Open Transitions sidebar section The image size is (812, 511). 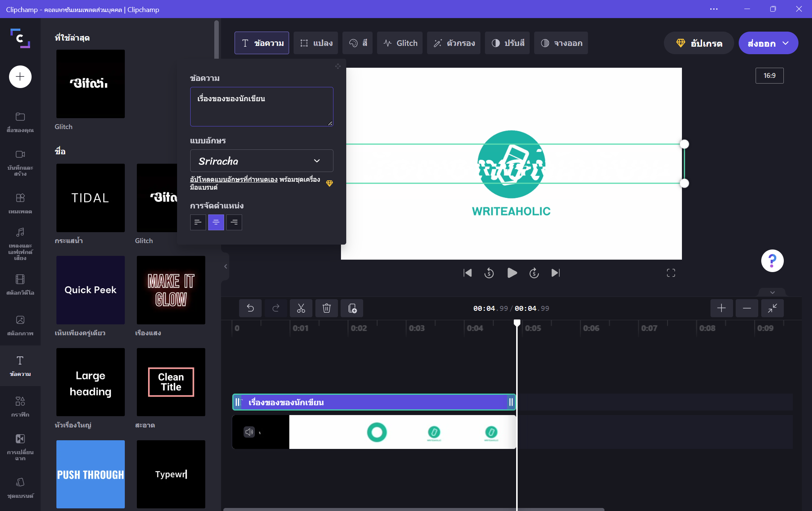point(20,447)
